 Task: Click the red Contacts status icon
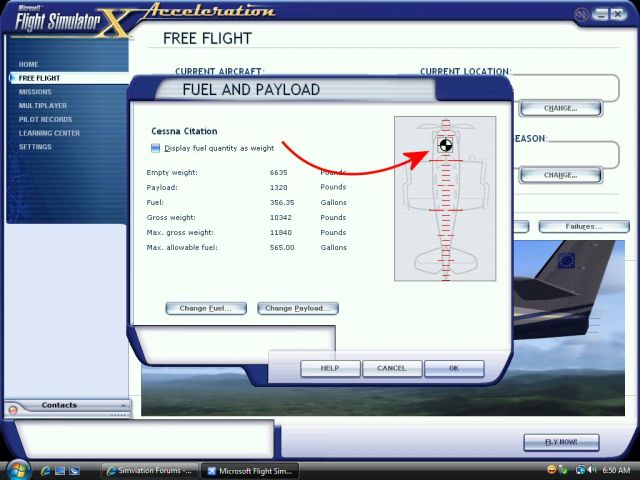click(12, 410)
